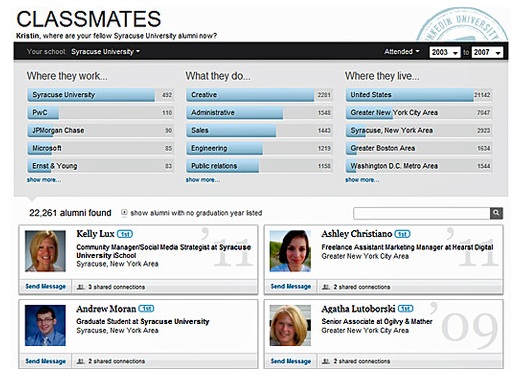Viewport: 522px width, 378px height.
Task: Send Message to Agatha Lutoborski
Action: pos(291,361)
